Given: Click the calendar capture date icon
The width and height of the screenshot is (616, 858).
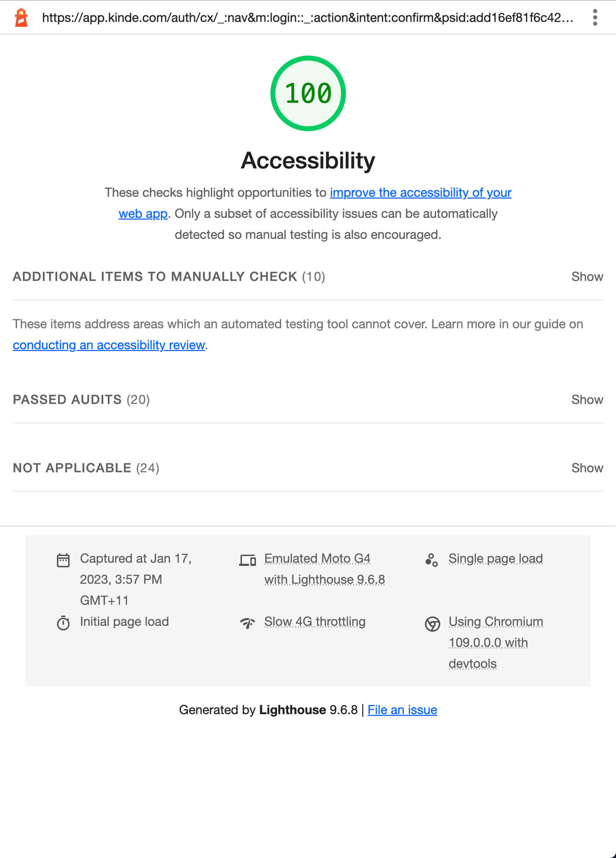Looking at the screenshot, I should pyautogui.click(x=63, y=560).
